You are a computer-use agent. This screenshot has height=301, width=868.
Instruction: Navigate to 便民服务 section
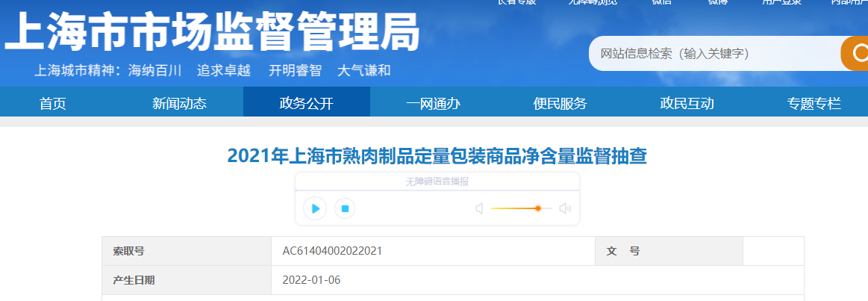(x=560, y=103)
